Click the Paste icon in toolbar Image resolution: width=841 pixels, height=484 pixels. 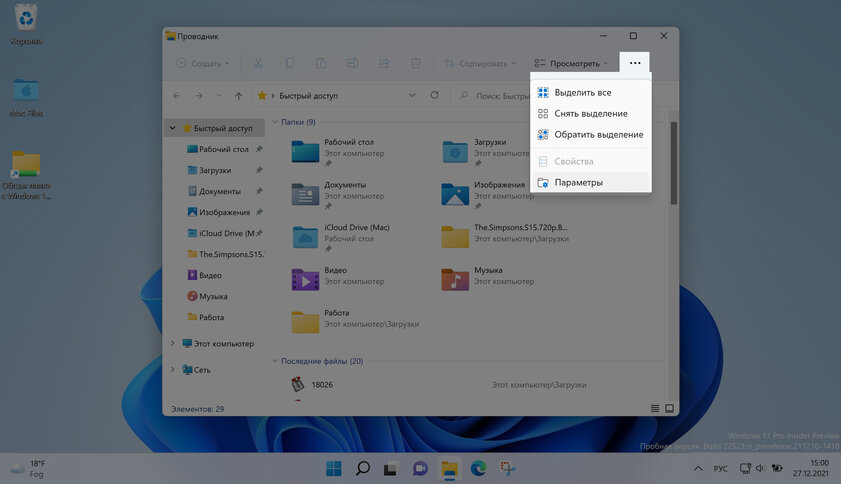click(321, 63)
